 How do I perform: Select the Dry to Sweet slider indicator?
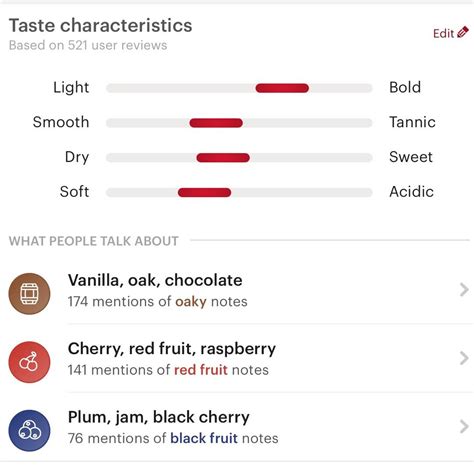pyautogui.click(x=223, y=158)
